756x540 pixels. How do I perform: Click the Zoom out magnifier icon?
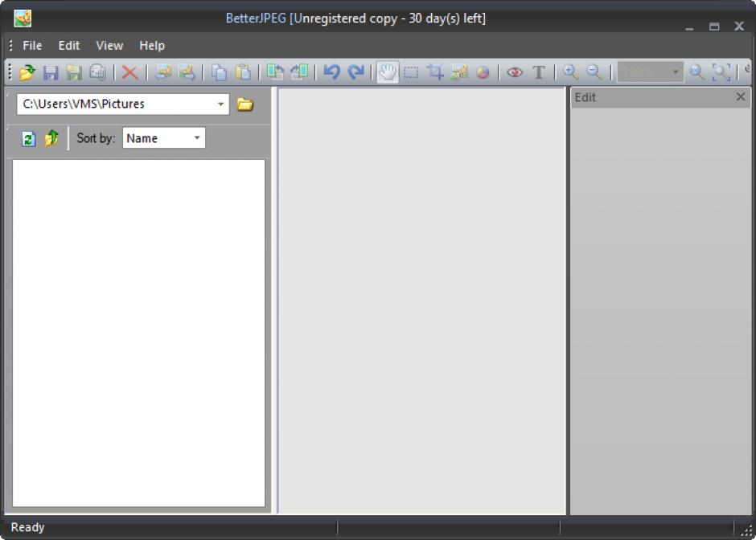[x=594, y=72]
